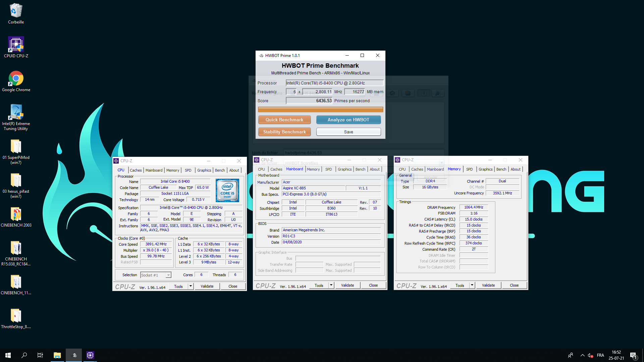Open About tab in left CPU-Z window
Viewport: 644px width, 362px height.
click(x=234, y=170)
